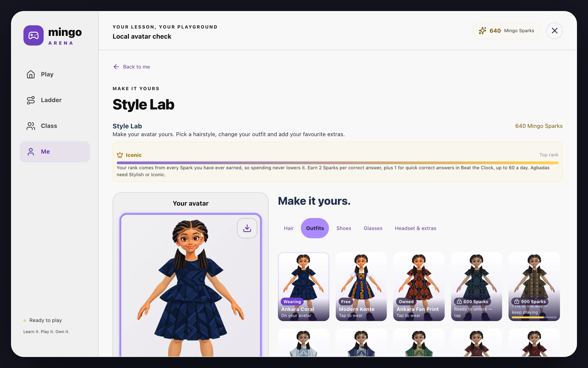The image size is (588, 368).
Task: Click the Free badge on Modern Kente
Action: 346,302
